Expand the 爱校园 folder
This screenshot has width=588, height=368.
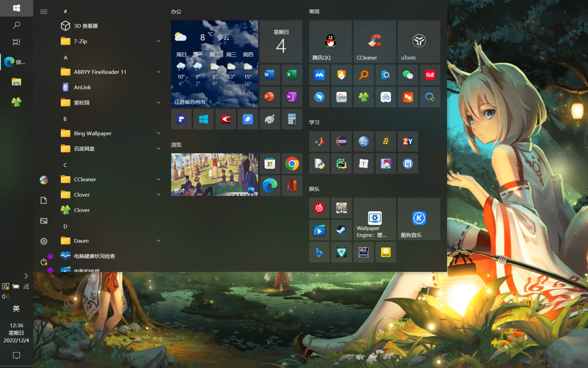(x=111, y=103)
